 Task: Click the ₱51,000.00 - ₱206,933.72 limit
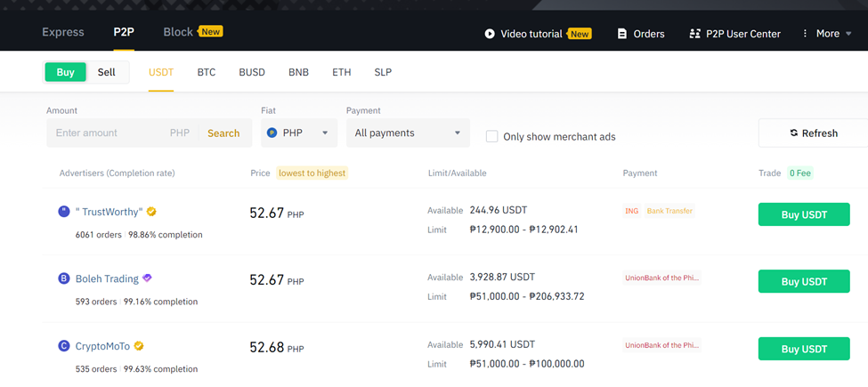point(526,296)
